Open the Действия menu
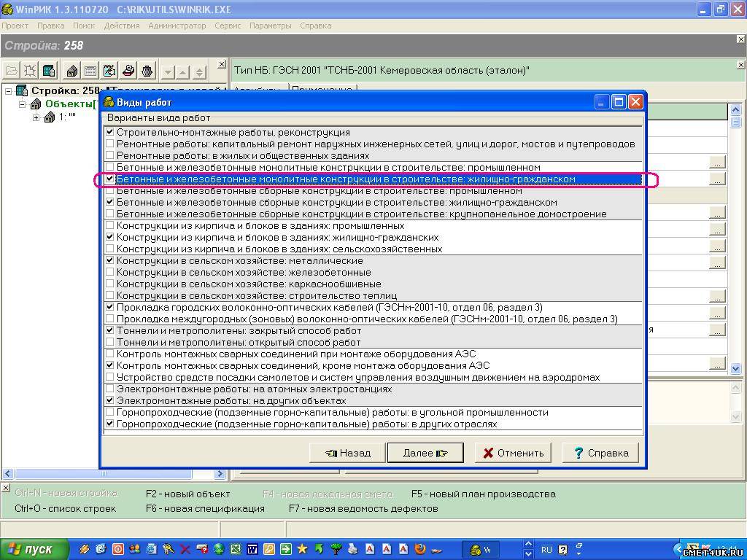This screenshot has width=747, height=560. tap(122, 26)
